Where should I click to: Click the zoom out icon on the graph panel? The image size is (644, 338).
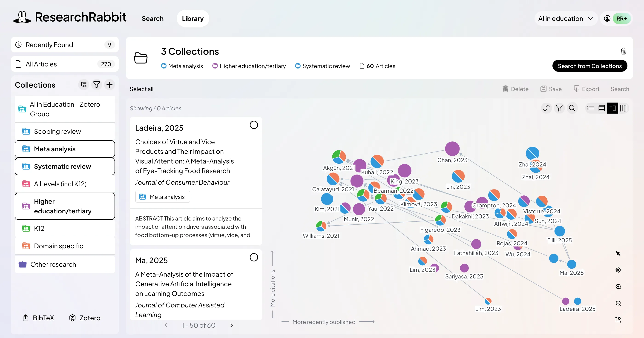[618, 303]
